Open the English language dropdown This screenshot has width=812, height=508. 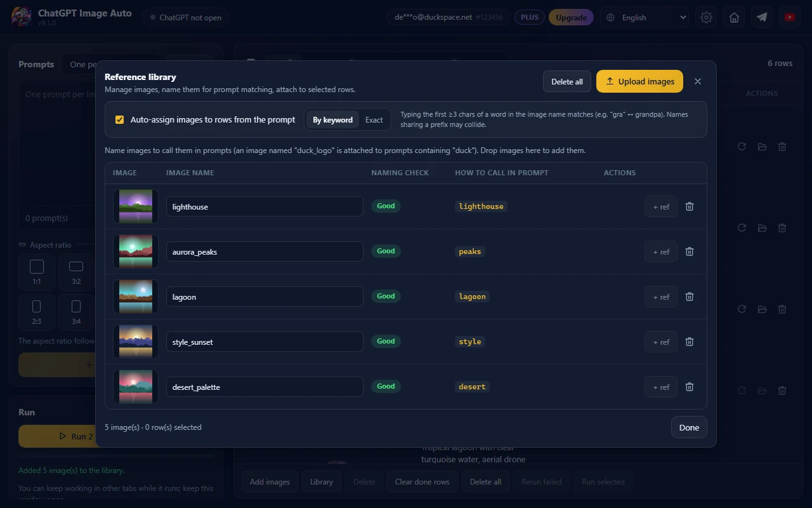click(645, 18)
